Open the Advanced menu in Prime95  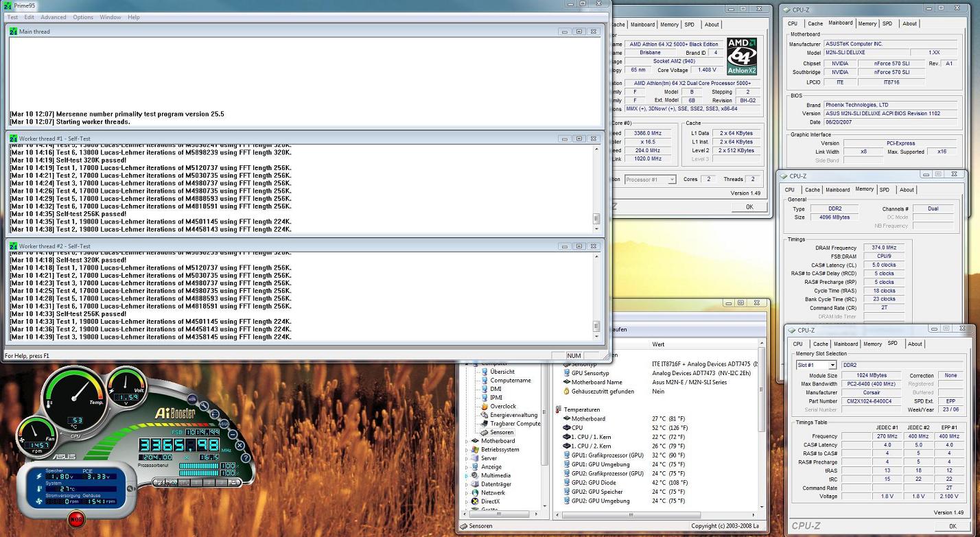tap(54, 17)
